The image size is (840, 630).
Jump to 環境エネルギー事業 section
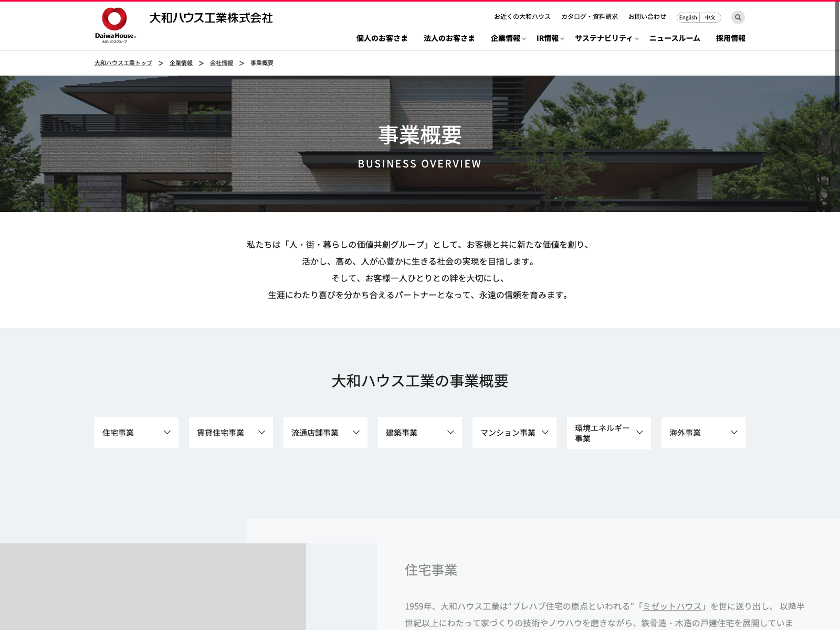pos(609,433)
